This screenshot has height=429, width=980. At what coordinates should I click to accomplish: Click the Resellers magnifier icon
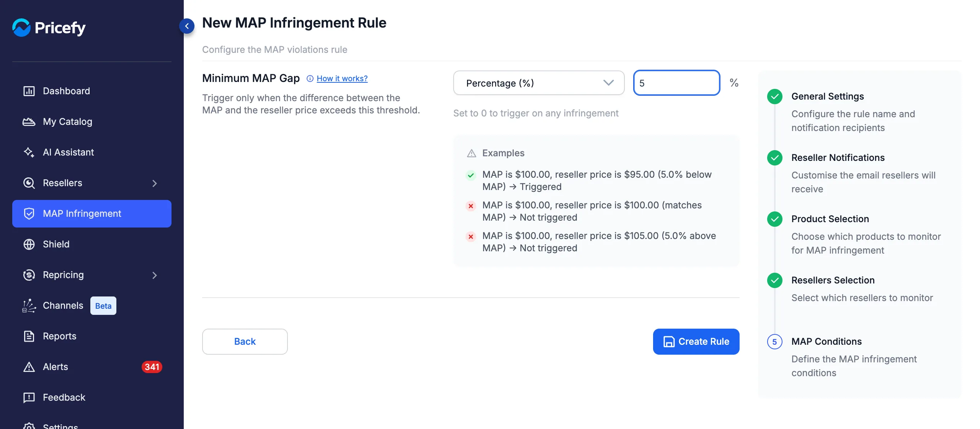[x=29, y=183]
